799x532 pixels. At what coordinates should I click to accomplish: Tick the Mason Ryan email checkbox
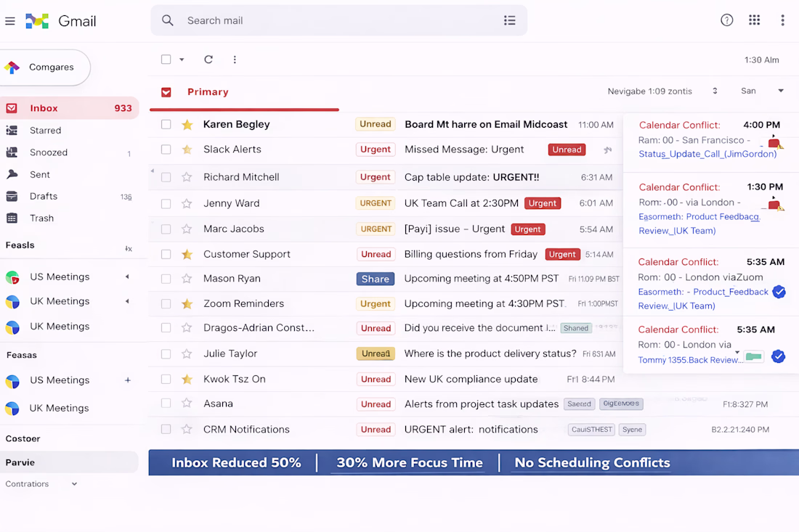click(x=166, y=279)
